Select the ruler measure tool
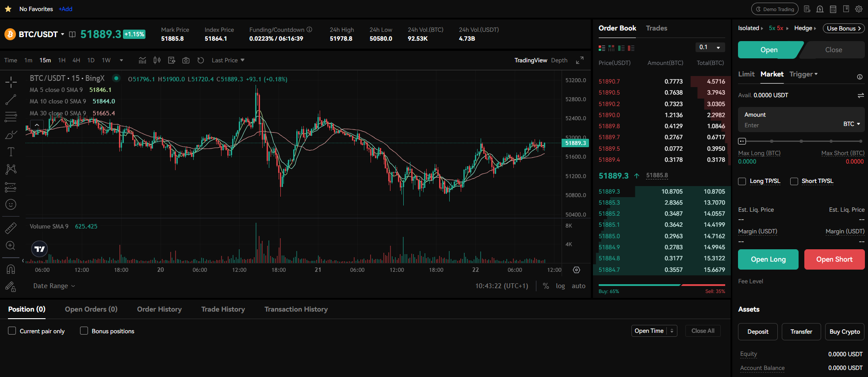This screenshot has width=868, height=377. click(11, 228)
